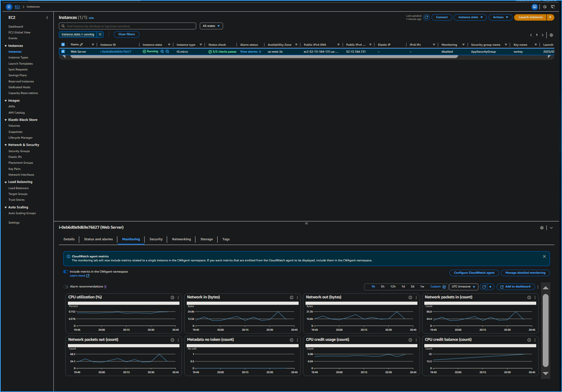Click the Launch instances button
The image size is (562, 392).
pyautogui.click(x=530, y=17)
